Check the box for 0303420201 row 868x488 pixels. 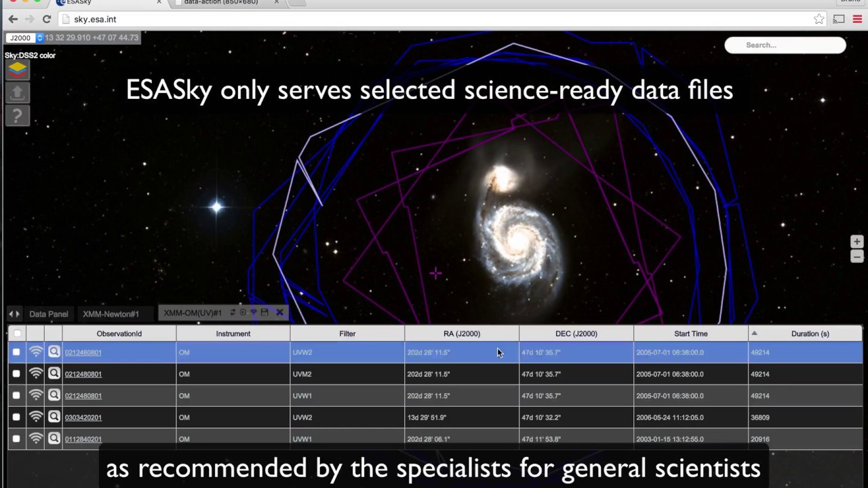pos(16,418)
